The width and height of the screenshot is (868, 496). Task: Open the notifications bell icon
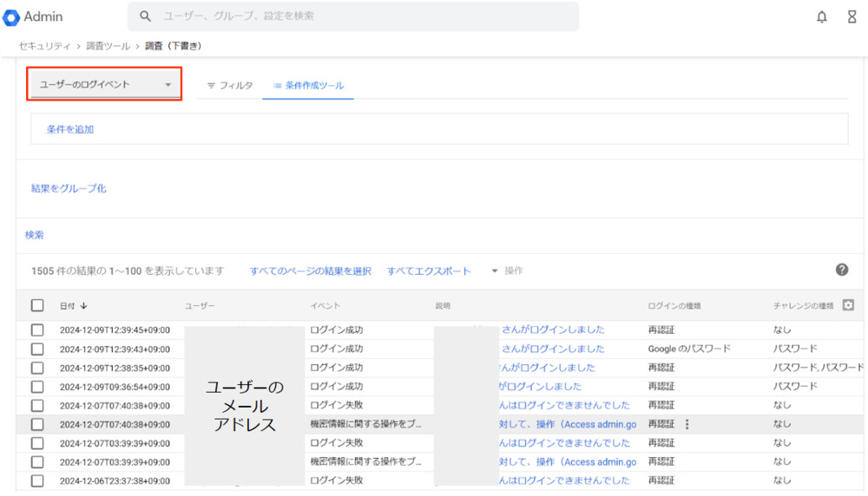point(821,17)
